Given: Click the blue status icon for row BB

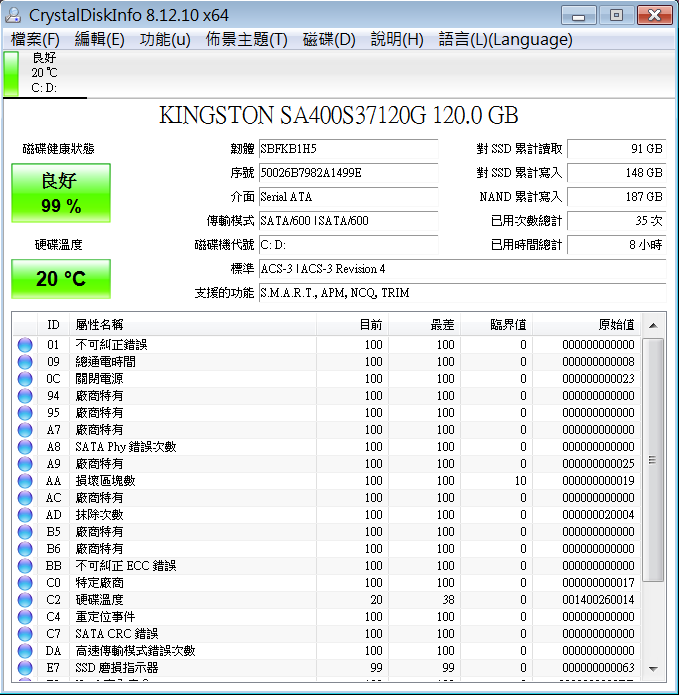Looking at the screenshot, I should (25, 566).
